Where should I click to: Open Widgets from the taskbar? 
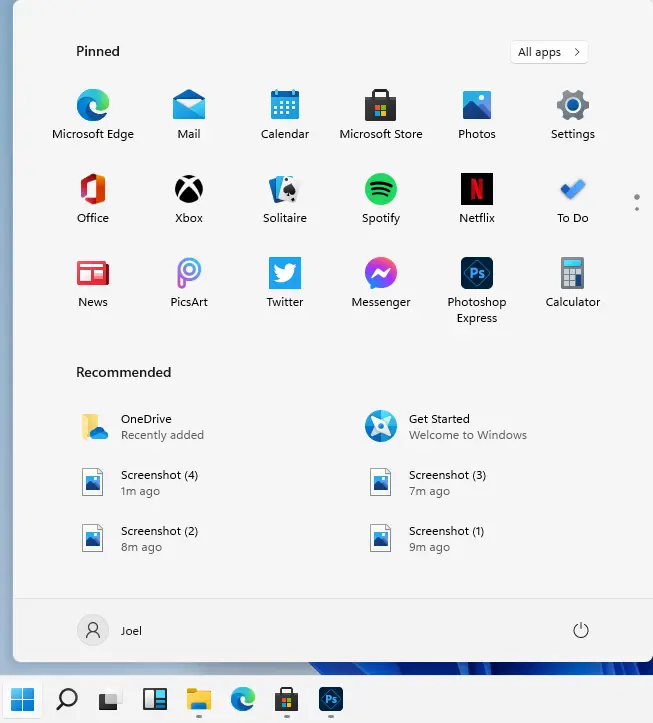coord(154,699)
